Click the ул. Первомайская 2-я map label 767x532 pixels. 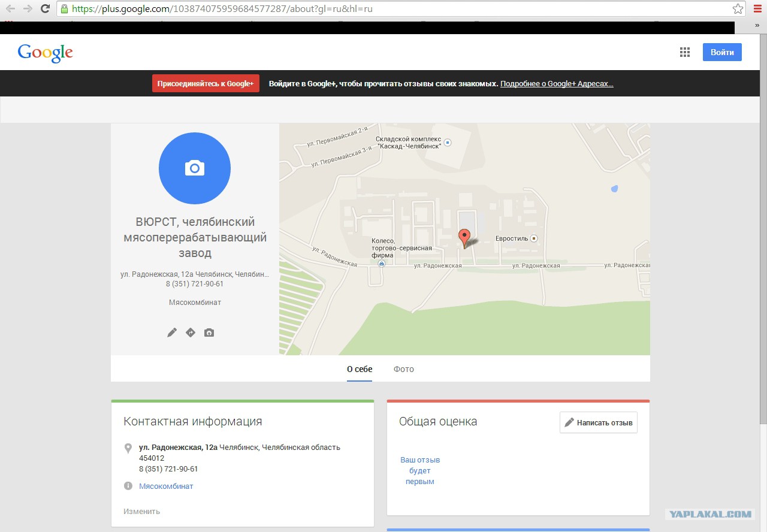(x=336, y=137)
